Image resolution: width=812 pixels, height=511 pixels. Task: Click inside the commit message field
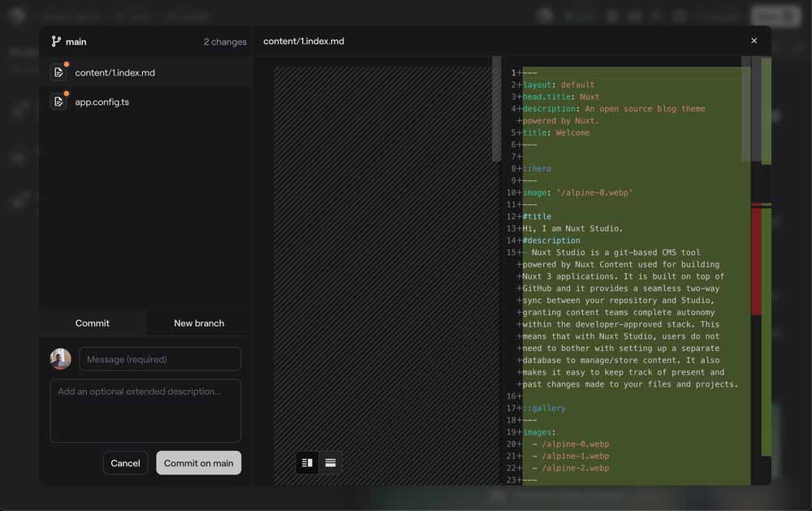[x=160, y=358]
